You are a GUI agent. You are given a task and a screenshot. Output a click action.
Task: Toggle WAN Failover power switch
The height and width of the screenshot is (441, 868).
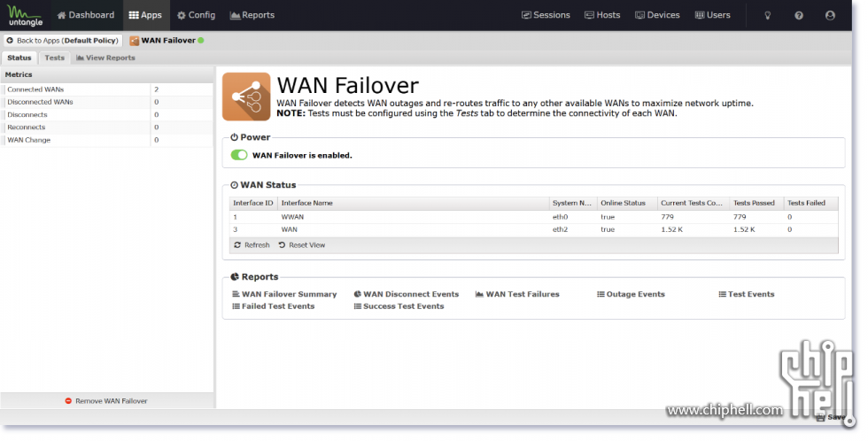point(239,155)
